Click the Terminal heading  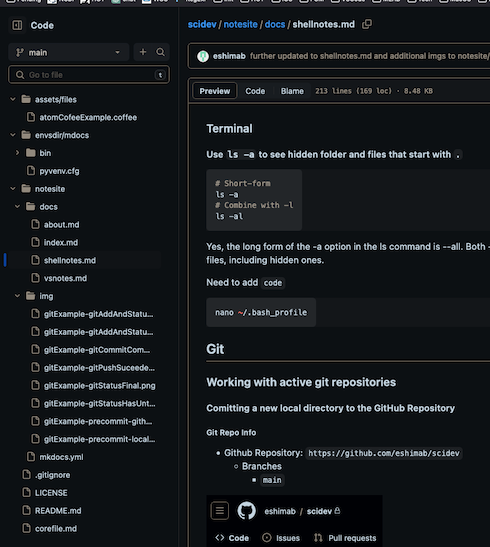point(229,129)
